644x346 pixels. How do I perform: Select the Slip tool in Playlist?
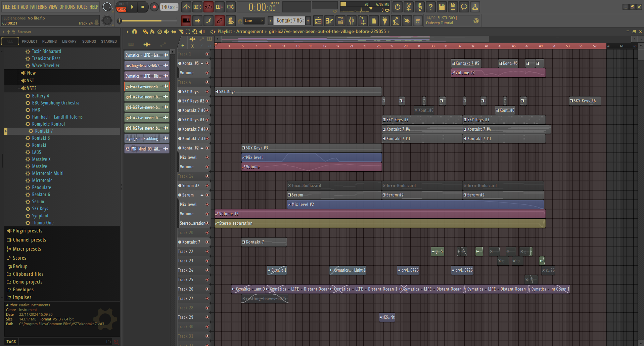click(x=174, y=32)
